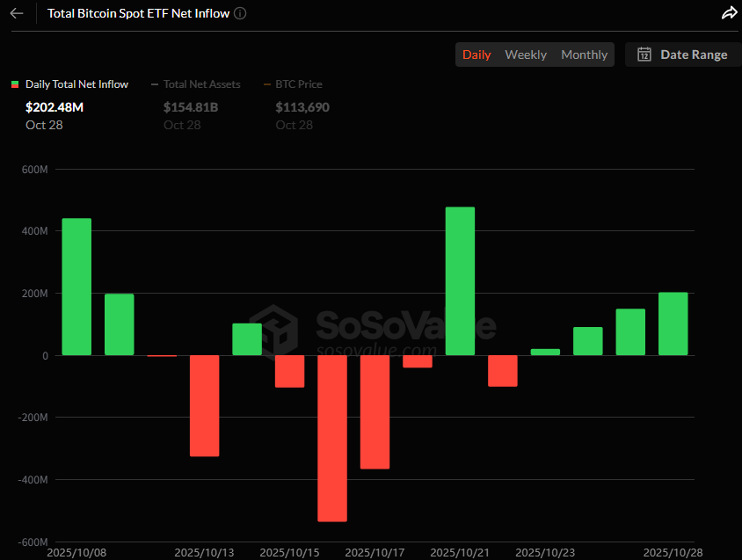This screenshot has width=742, height=560.
Task: Open the Date Range picker
Action: 683,55
